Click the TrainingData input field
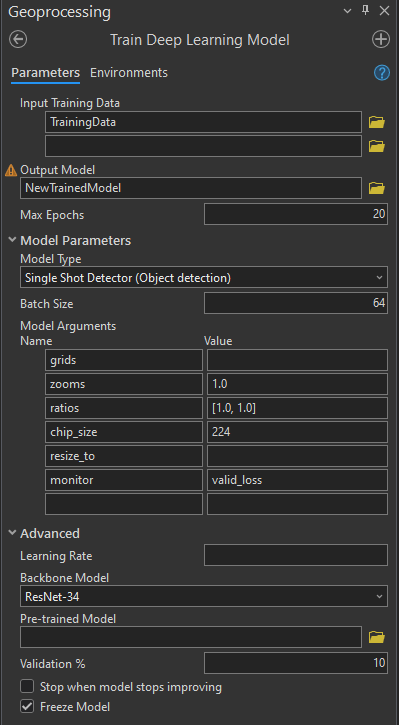Screen dimensions: 399x725 pyautogui.click(x=203, y=122)
